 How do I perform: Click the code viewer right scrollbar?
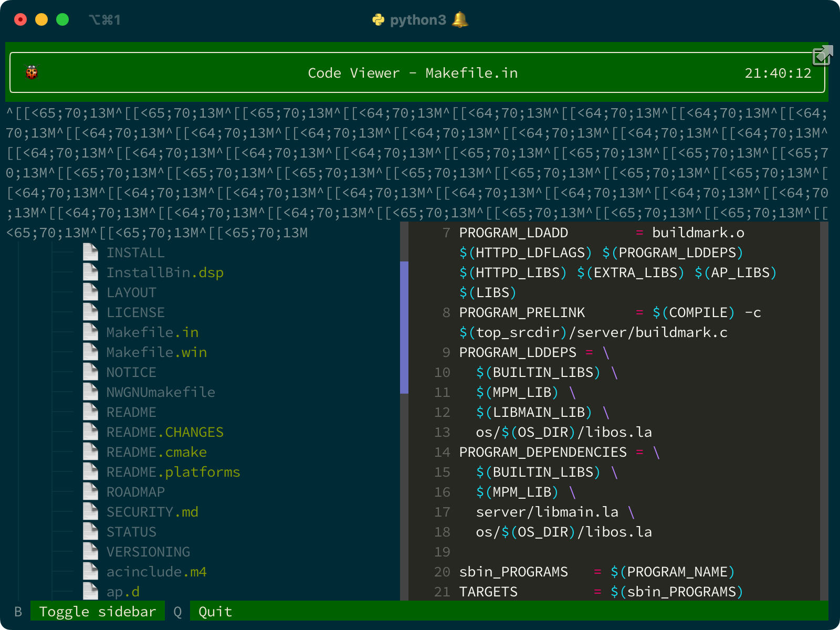pos(824,411)
